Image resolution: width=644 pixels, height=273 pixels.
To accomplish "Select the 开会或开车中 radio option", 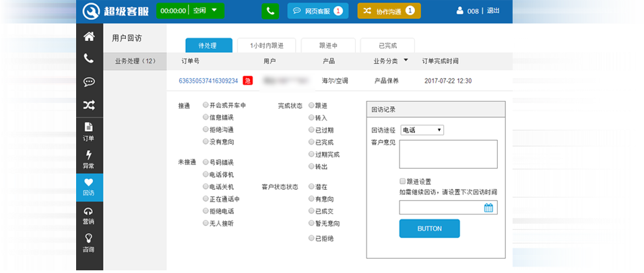I will 205,106.
